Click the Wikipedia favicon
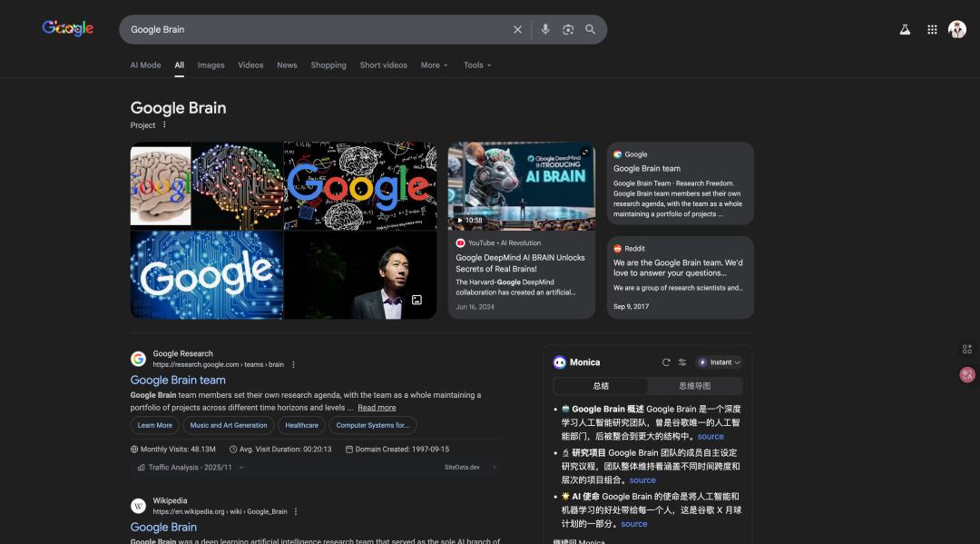 pos(138,506)
